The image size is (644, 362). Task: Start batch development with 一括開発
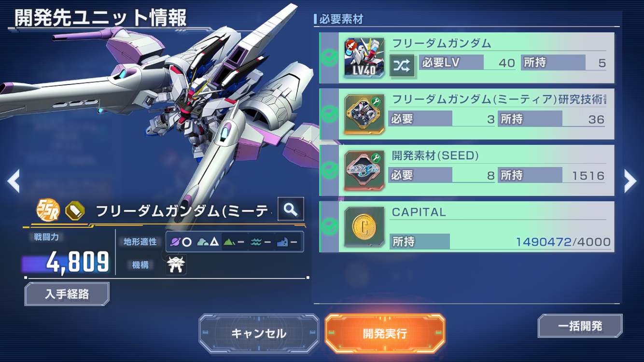tap(580, 326)
